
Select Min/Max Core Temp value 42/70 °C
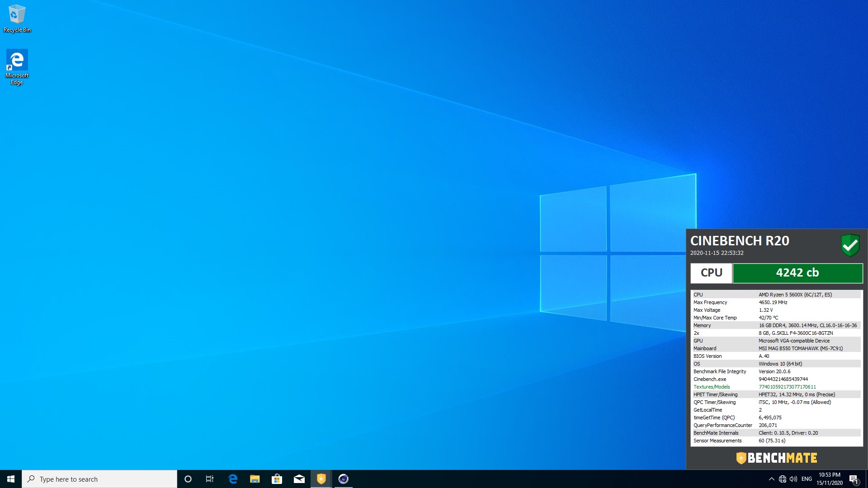tap(768, 318)
